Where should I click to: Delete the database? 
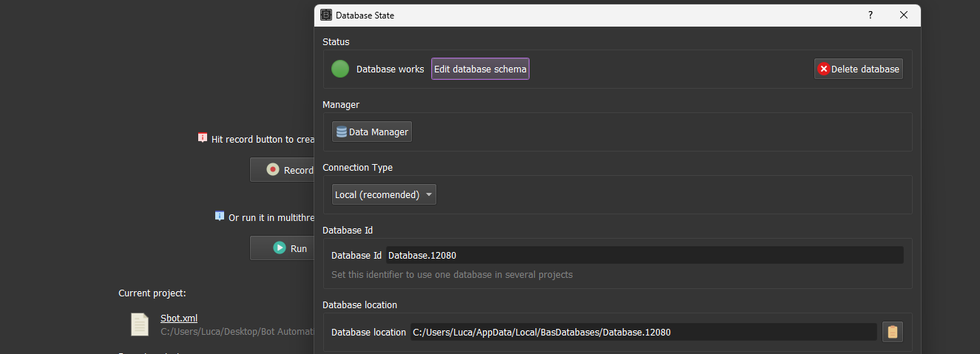coord(858,69)
